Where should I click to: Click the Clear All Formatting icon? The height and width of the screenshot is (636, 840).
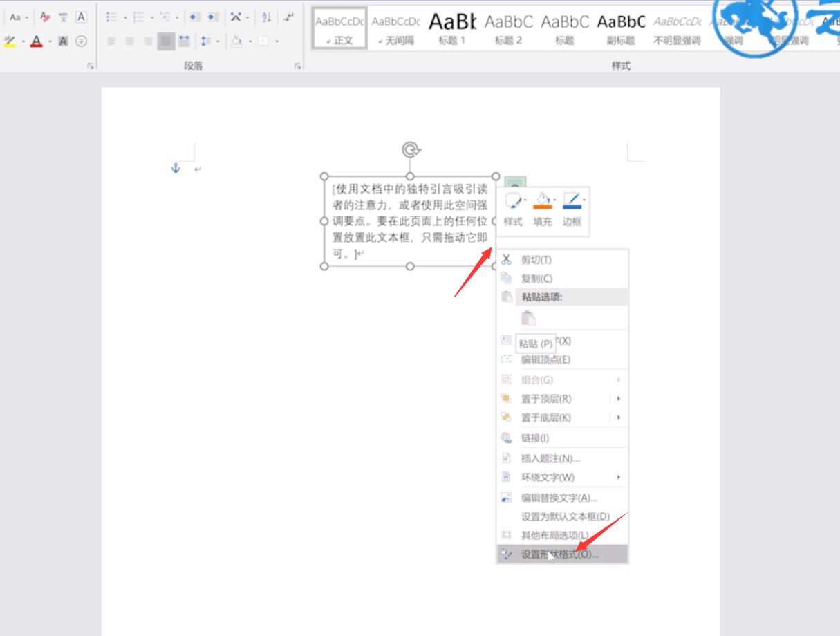45,17
